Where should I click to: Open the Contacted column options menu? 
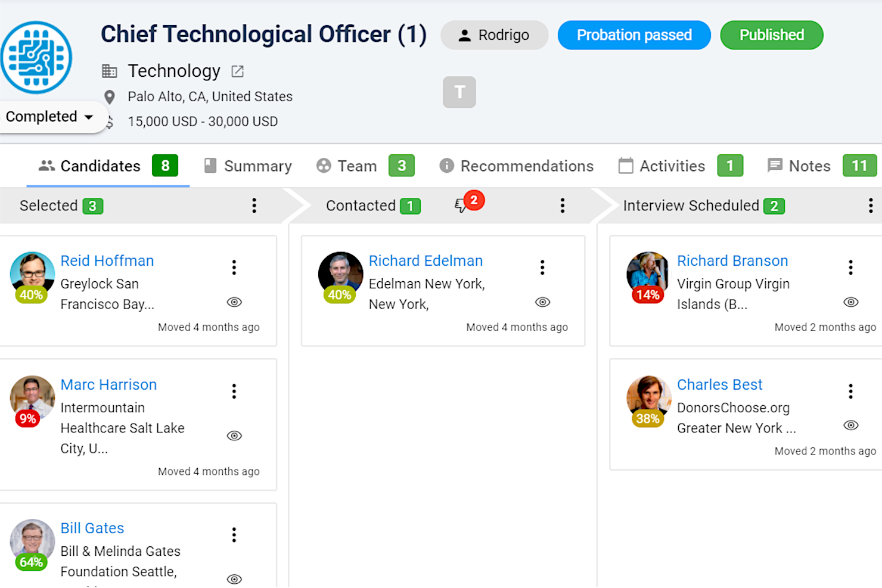[562, 206]
